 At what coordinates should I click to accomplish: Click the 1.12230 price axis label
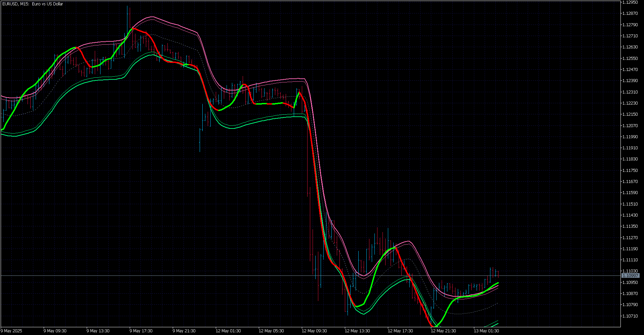pyautogui.click(x=630, y=103)
